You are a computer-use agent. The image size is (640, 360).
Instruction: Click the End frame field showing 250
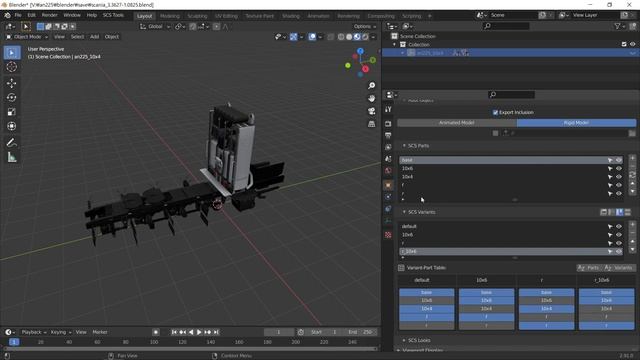[x=361, y=332]
